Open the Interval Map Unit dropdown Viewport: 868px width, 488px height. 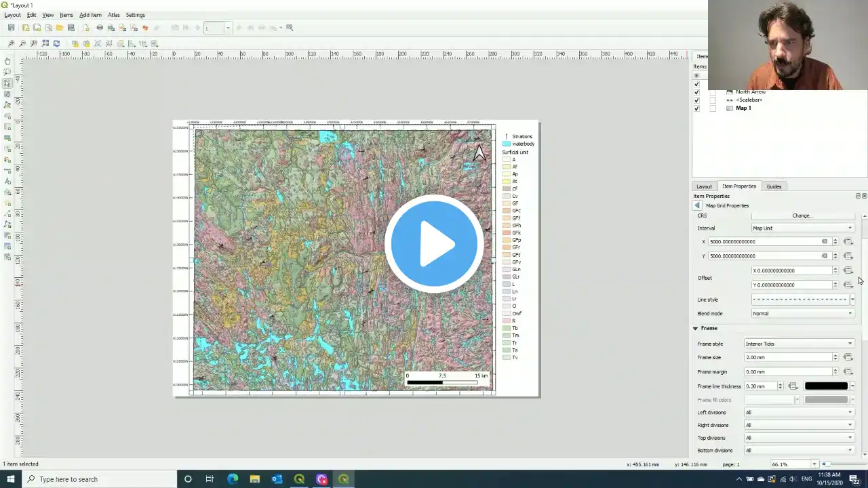click(802, 228)
